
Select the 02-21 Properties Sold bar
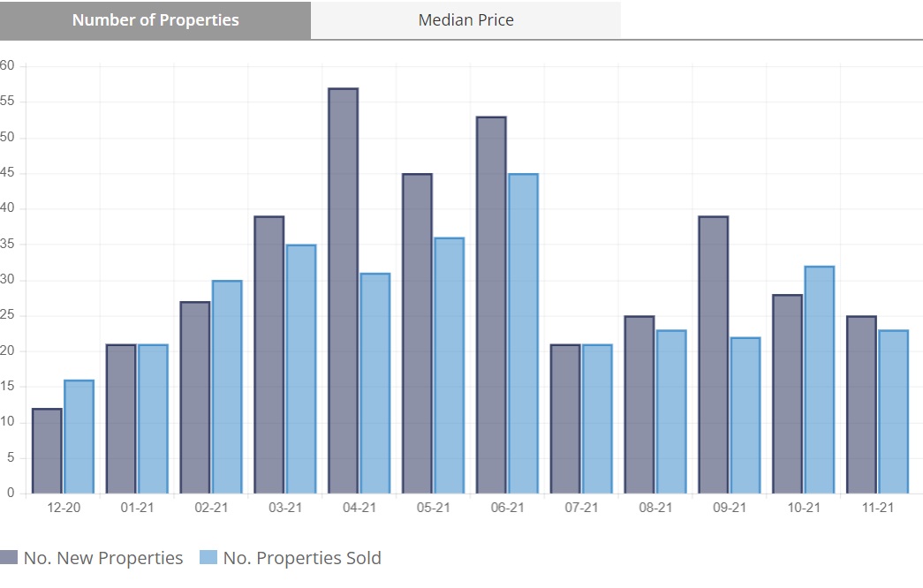pos(227,387)
